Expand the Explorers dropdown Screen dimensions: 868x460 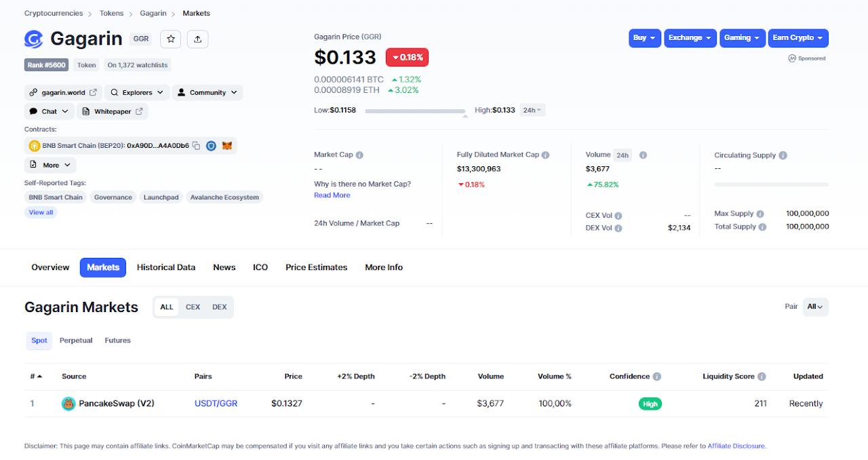138,92
